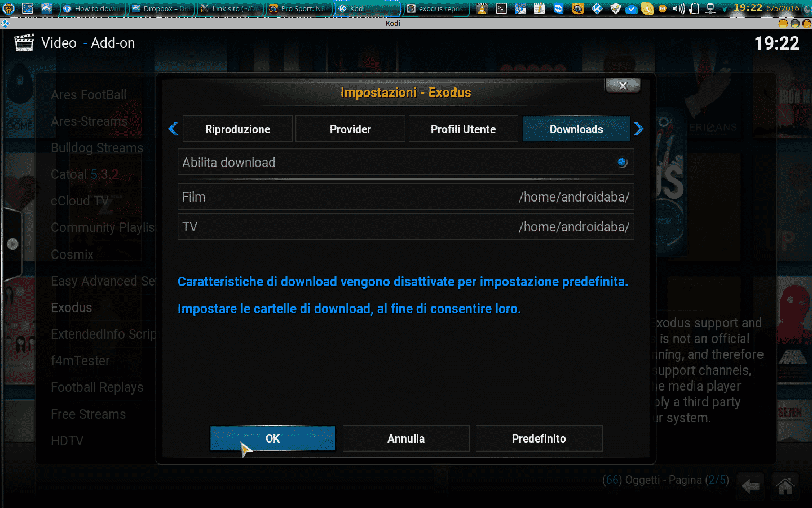The width and height of the screenshot is (812, 508).
Task: Select f4mTester add-on in list
Action: (x=80, y=361)
